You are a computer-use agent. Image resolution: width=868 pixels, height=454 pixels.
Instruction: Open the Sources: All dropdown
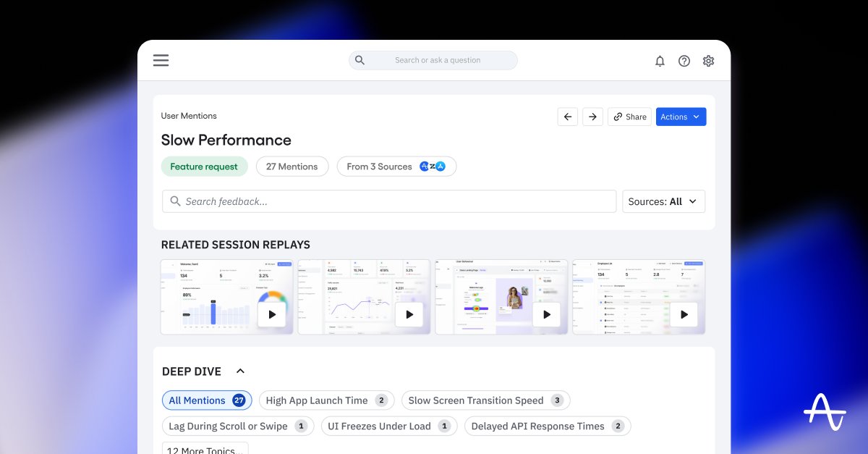[663, 201]
